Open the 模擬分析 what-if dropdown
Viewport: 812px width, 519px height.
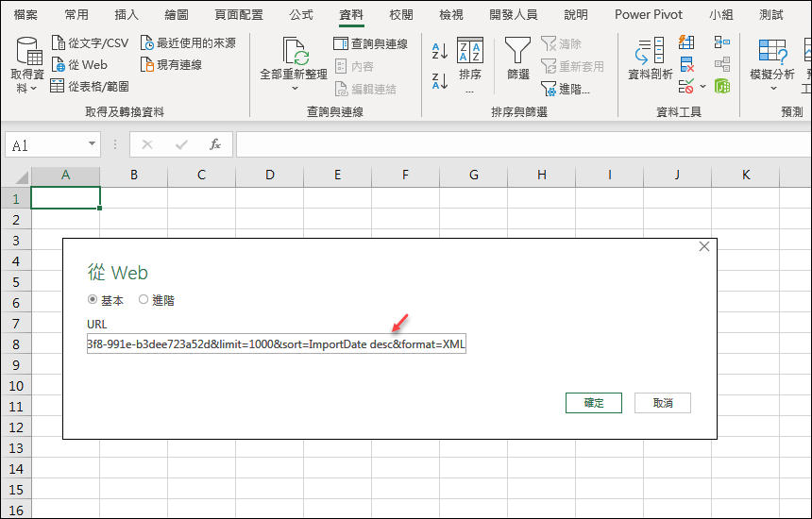pos(772,65)
